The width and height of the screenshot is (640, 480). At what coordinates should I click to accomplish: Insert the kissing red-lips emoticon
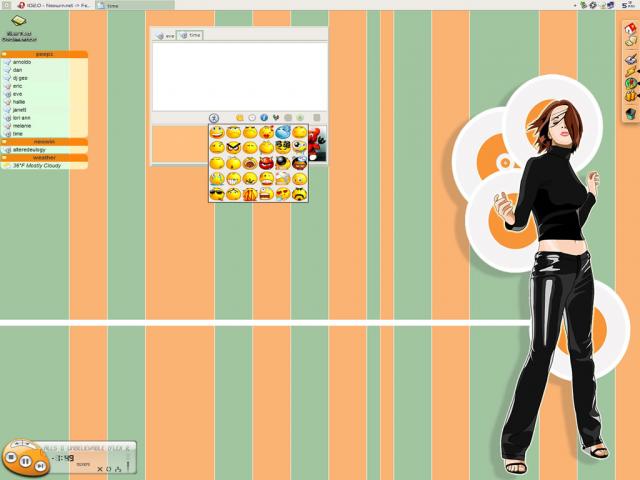click(x=266, y=132)
